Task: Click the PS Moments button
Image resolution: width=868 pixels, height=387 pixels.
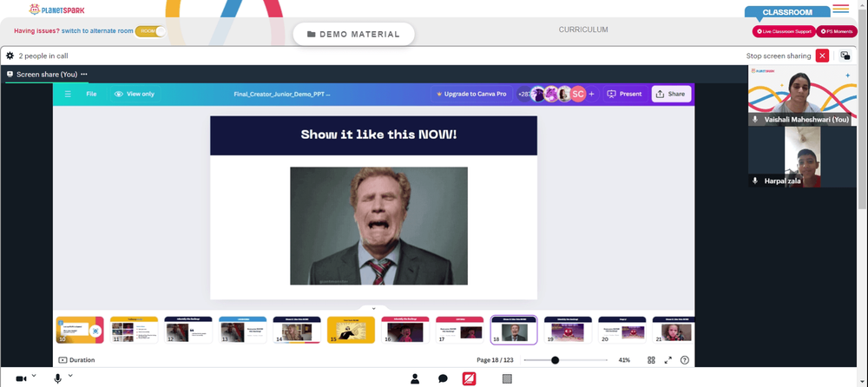Action: point(837,31)
